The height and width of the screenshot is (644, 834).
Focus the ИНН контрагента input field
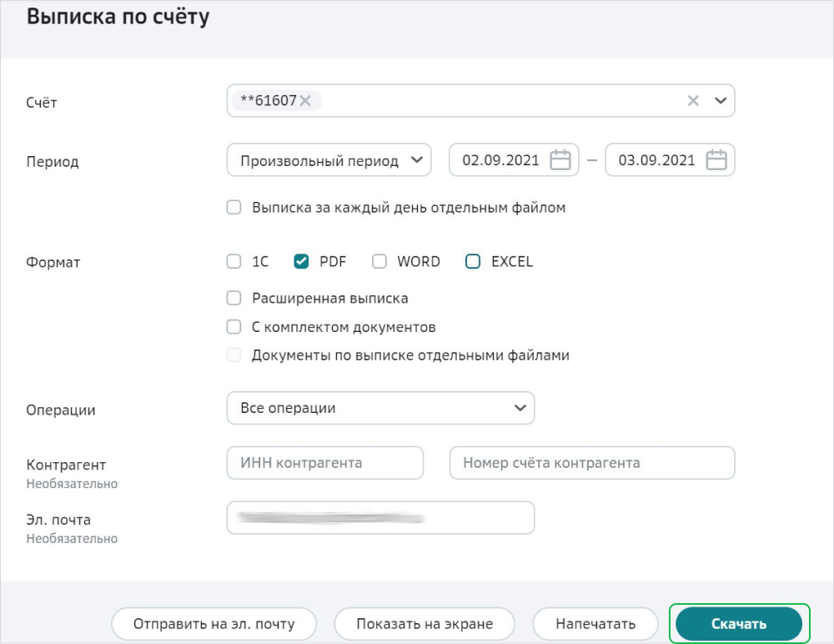tap(325, 463)
